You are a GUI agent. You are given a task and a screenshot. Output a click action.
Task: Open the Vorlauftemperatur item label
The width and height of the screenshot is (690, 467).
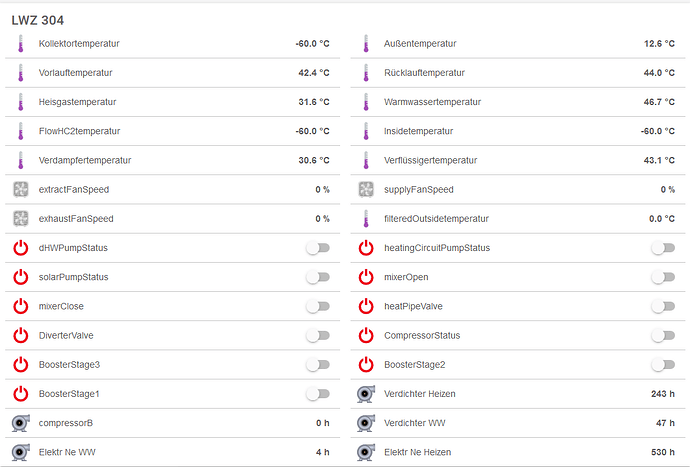point(76,73)
